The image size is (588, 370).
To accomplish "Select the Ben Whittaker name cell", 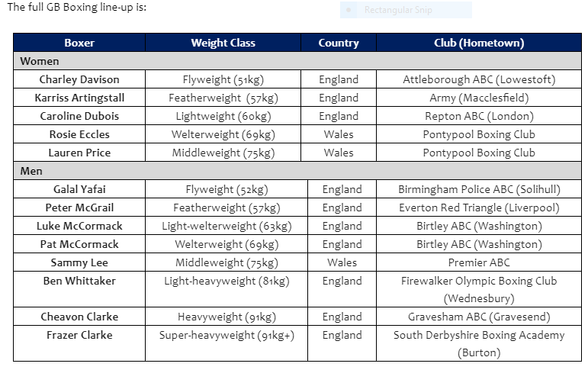I will [79, 289].
